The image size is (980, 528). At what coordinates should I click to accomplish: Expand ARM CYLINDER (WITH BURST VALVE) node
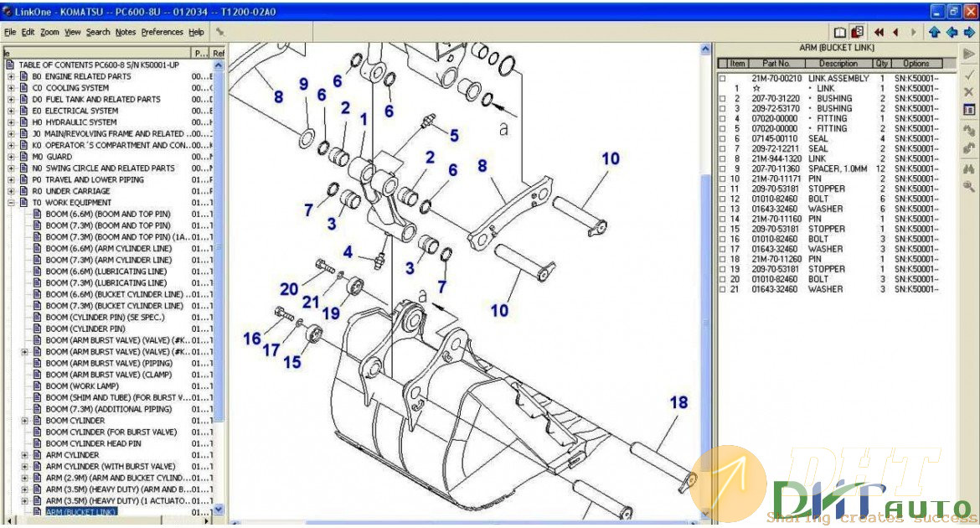click(24, 467)
